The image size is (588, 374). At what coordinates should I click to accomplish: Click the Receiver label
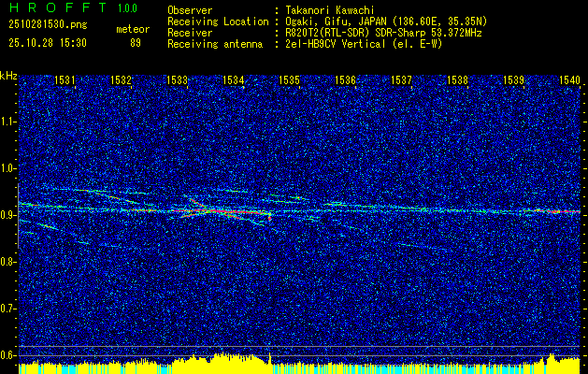point(190,33)
